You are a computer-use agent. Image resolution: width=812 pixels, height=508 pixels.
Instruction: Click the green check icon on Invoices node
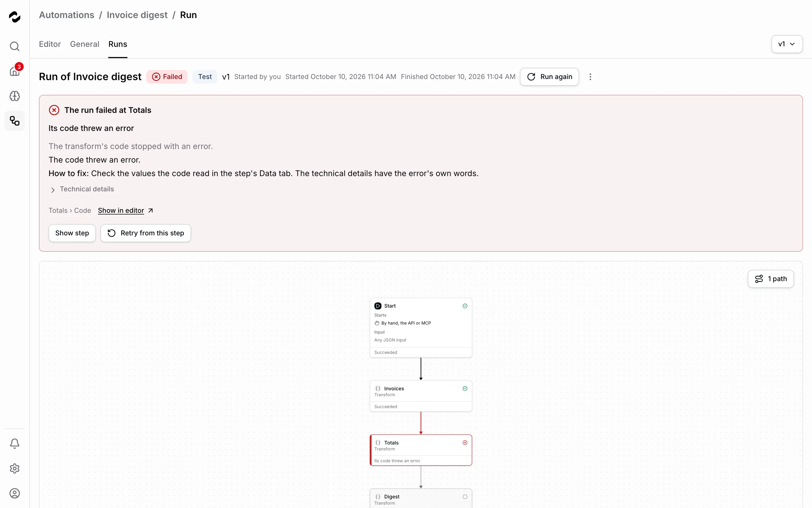coord(465,388)
